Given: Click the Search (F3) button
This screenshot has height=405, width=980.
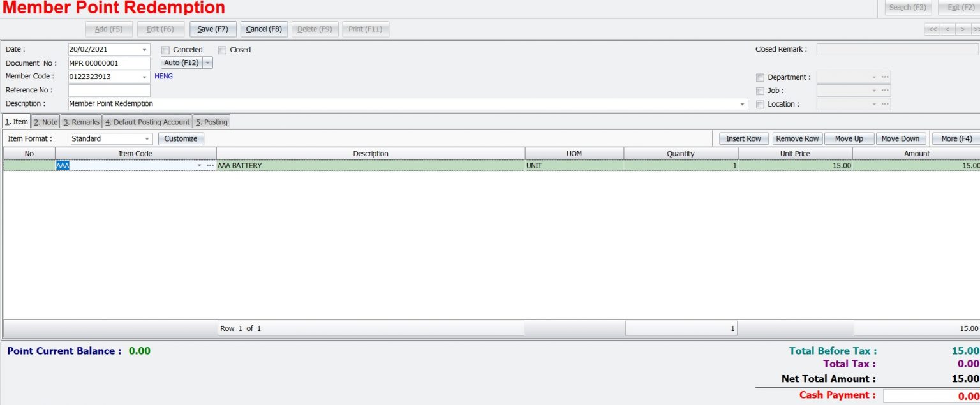Looking at the screenshot, I should (x=908, y=8).
